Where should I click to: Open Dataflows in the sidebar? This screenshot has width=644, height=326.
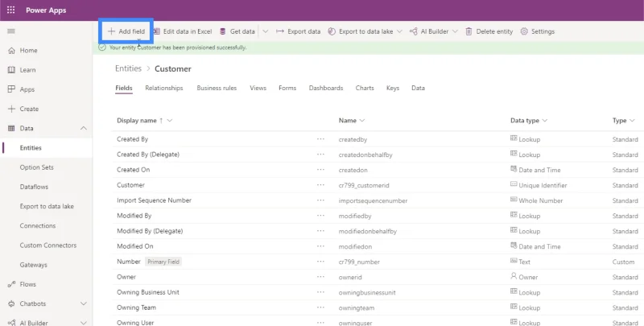click(x=34, y=187)
